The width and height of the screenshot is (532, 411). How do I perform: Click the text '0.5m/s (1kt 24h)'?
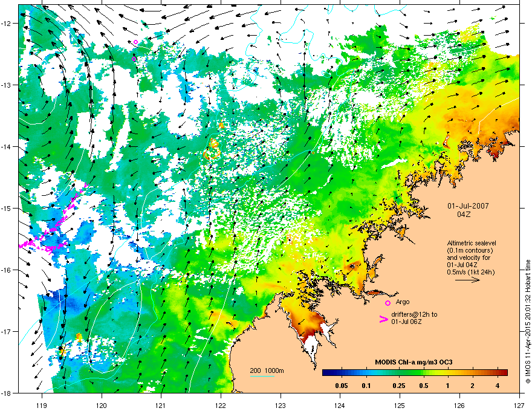(470, 272)
